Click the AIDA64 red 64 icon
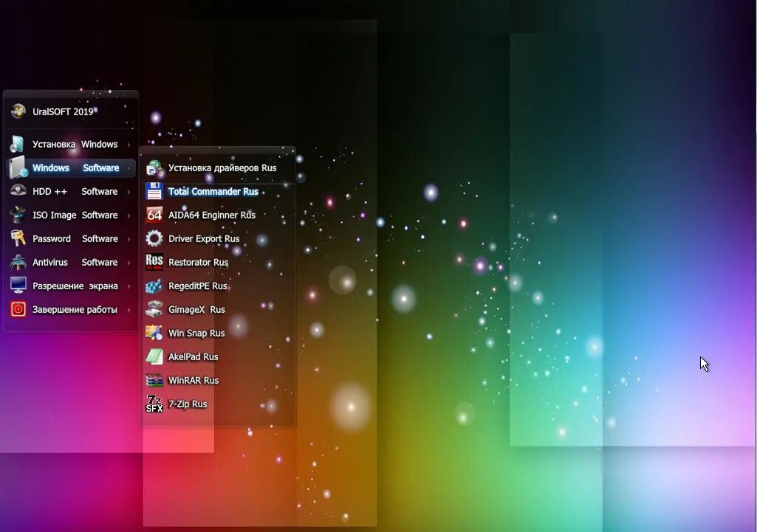 click(154, 215)
